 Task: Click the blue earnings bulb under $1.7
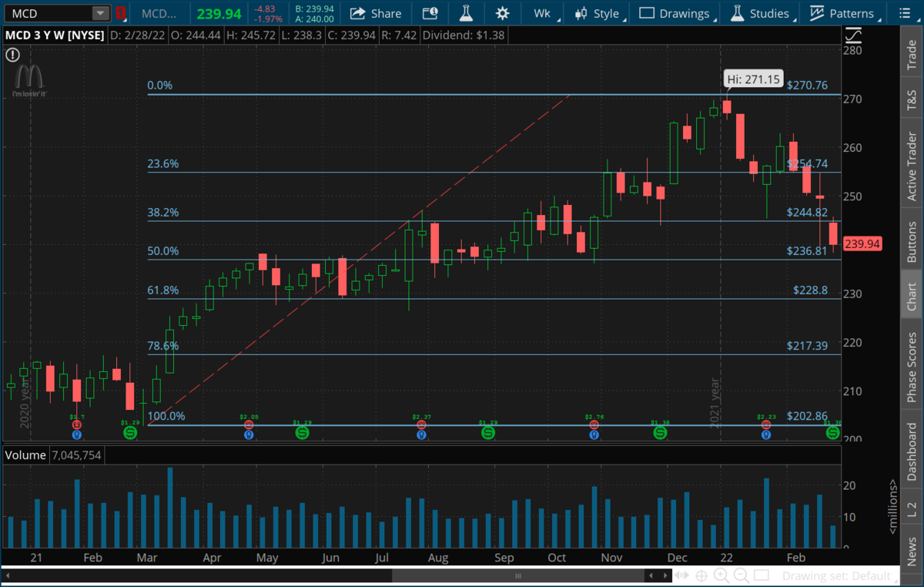tap(76, 434)
